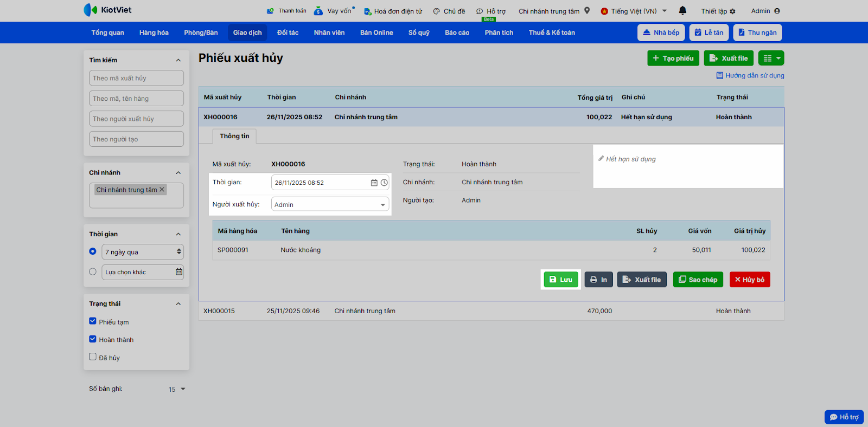Click the Theo mã xuất hủy field
The width and height of the screenshot is (868, 427).
pos(136,78)
